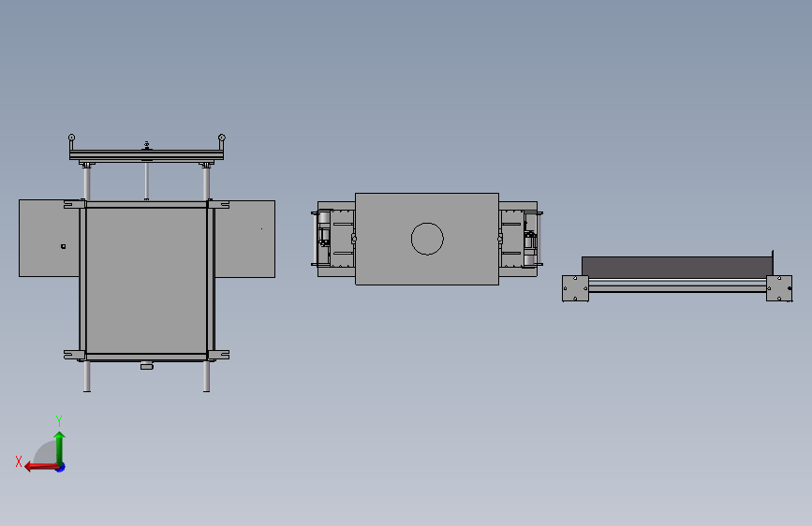Select the top crossbar of the left model

pos(146,154)
